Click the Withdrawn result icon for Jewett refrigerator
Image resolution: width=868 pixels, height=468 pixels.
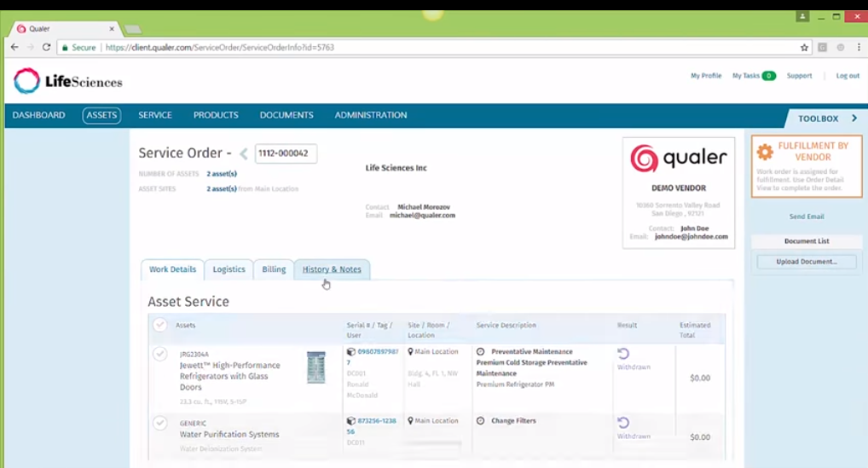pyautogui.click(x=623, y=354)
